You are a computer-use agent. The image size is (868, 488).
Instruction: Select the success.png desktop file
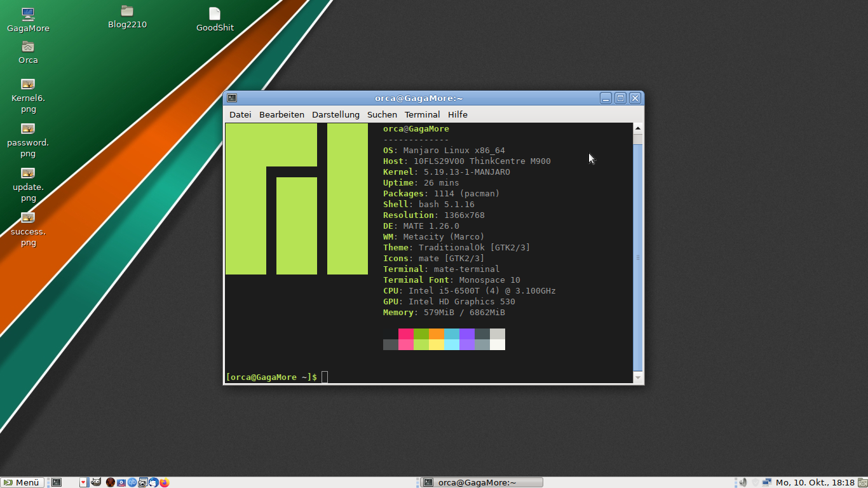28,229
